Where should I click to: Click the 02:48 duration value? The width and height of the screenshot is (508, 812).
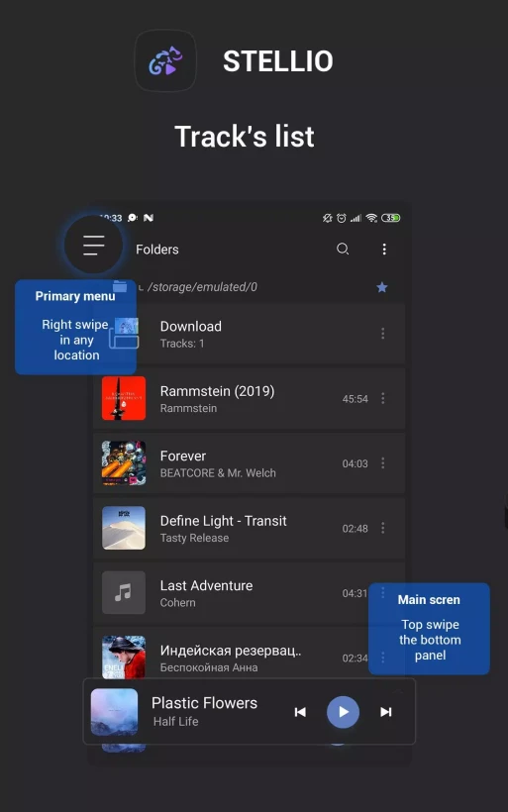tap(356, 528)
